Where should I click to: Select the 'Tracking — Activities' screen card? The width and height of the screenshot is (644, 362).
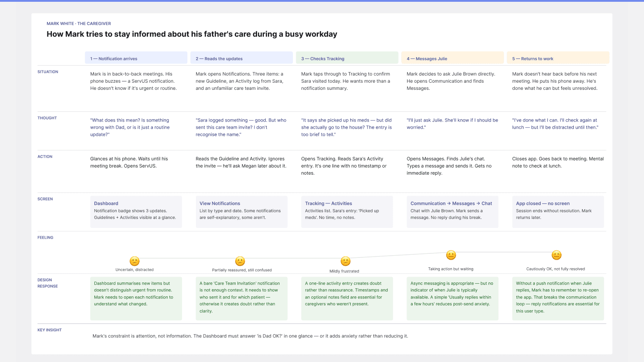[347, 212]
